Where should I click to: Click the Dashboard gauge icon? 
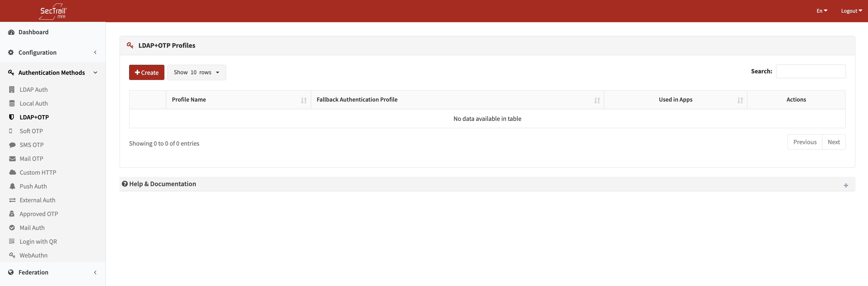click(x=11, y=33)
